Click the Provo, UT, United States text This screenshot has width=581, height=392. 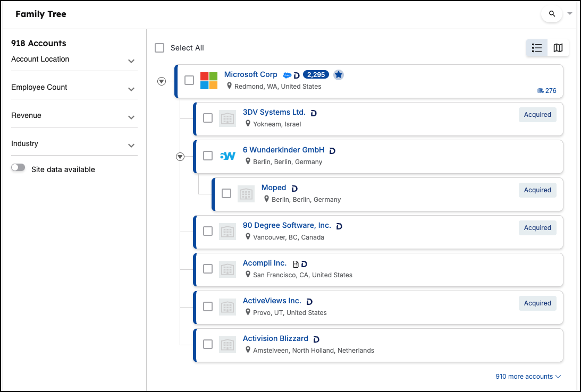tap(290, 313)
